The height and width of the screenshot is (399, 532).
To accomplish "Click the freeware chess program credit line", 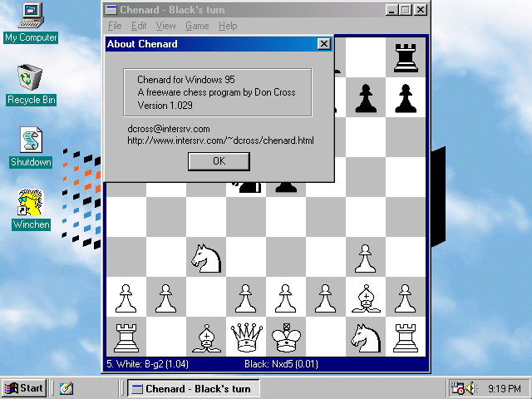I will coord(216,92).
